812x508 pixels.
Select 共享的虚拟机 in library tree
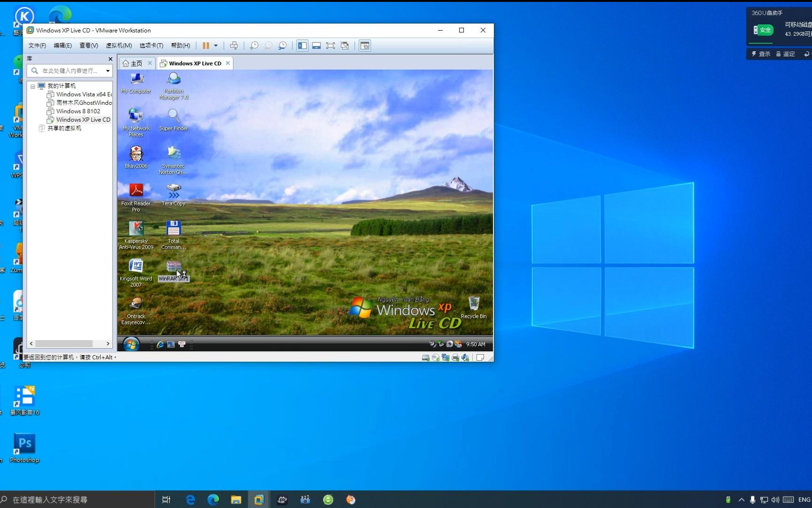[x=60, y=128]
